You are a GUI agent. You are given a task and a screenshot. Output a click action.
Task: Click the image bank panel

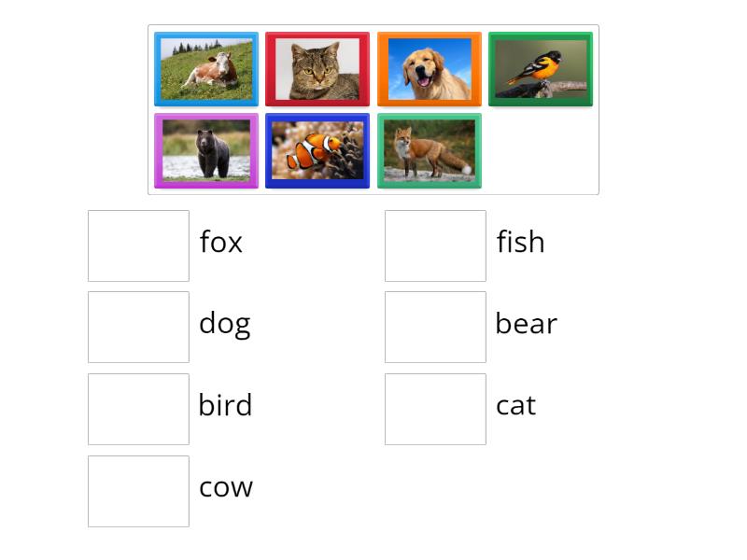373,107
